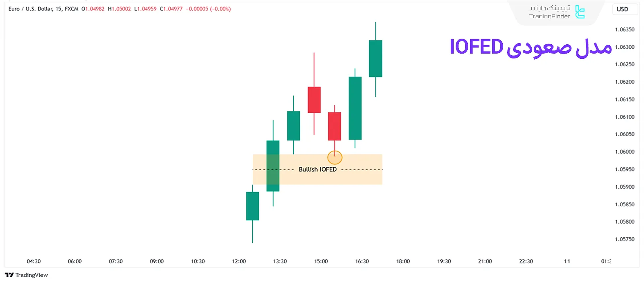Click the Bullish IOFED label text
This screenshot has height=282, width=644.
pos(318,170)
